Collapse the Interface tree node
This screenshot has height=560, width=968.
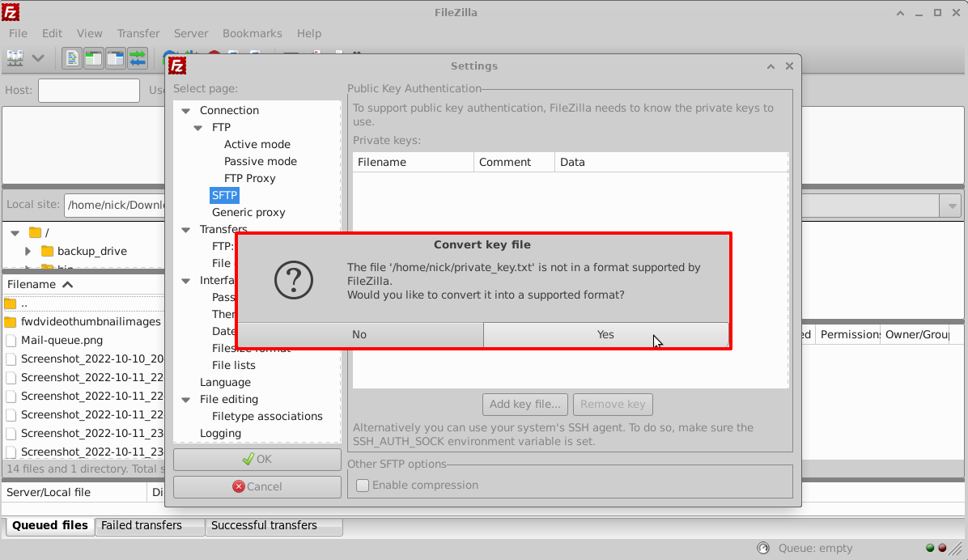coord(186,281)
